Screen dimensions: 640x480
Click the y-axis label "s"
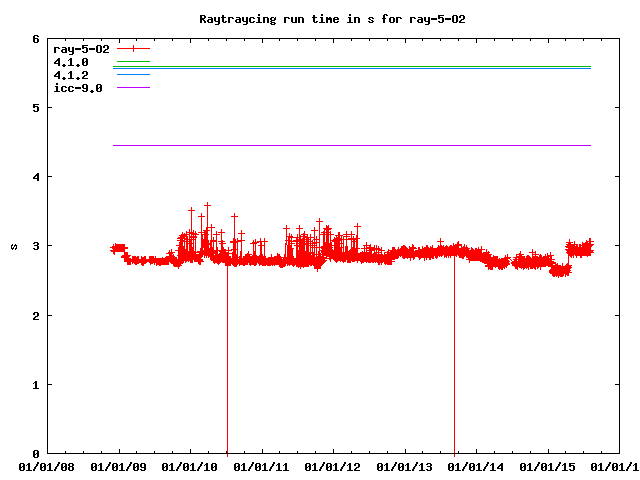point(12,246)
